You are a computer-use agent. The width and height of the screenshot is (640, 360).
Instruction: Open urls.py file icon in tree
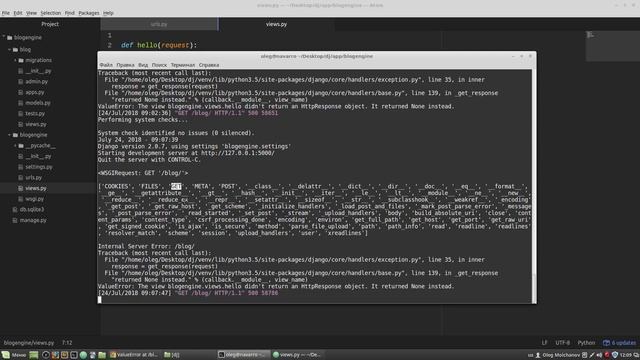coord(21,178)
